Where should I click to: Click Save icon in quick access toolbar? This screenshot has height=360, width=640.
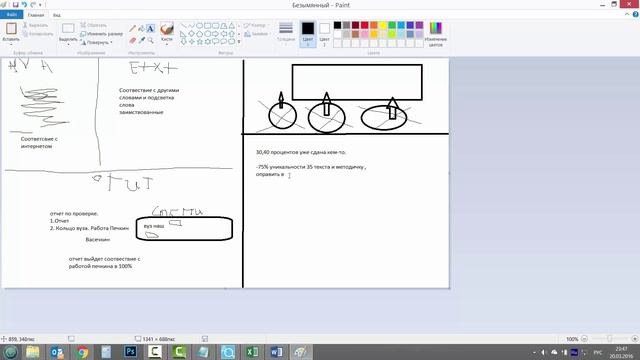[x=16, y=5]
